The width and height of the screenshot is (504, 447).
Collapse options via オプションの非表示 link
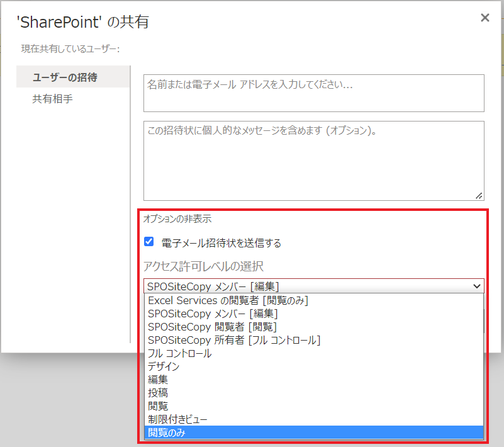coord(177,218)
